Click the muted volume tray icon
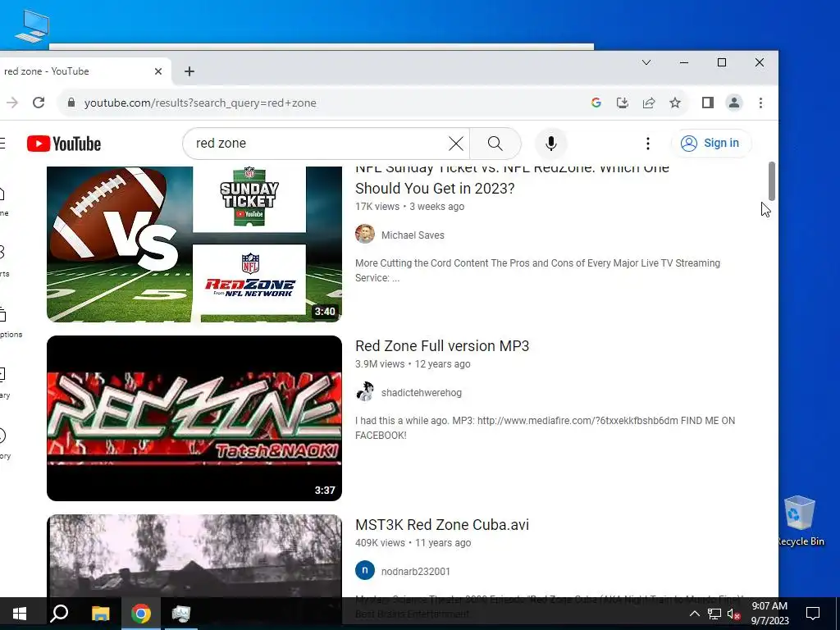The height and width of the screenshot is (630, 840). click(x=733, y=614)
